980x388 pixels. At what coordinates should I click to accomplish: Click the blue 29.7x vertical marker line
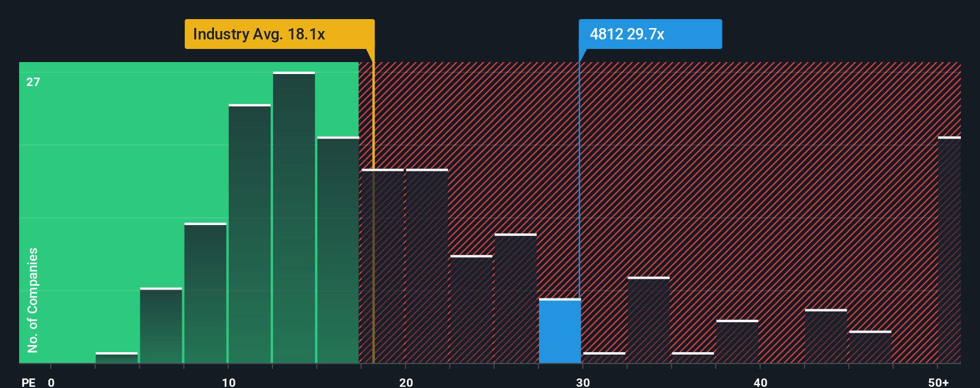point(579,213)
